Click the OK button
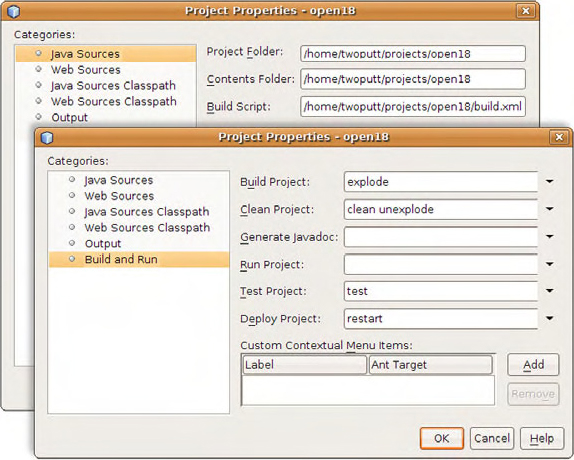The image size is (574, 460). 442,438
